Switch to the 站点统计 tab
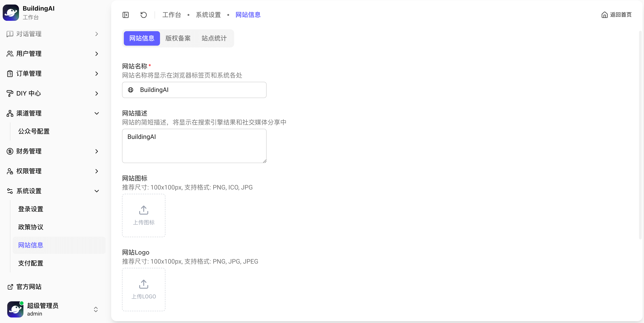Image resolution: width=644 pixels, height=323 pixels. (214, 38)
